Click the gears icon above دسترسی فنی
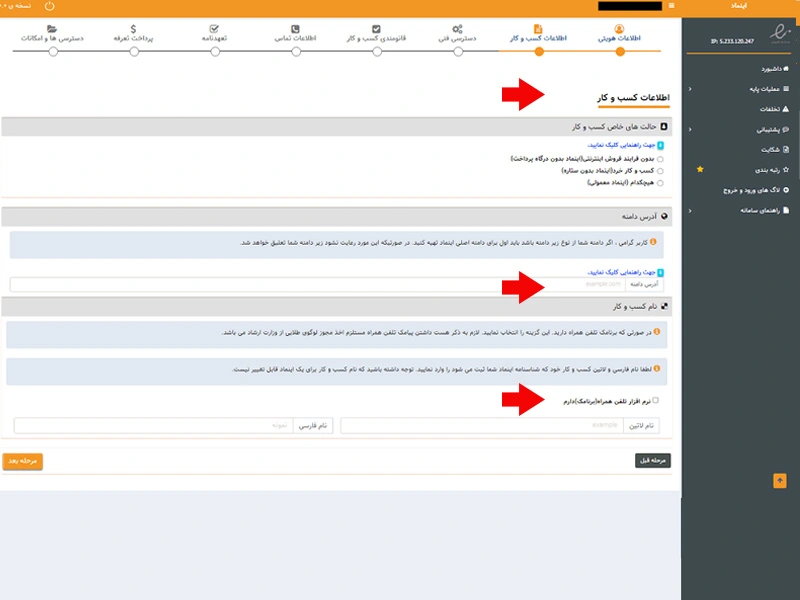 457,29
